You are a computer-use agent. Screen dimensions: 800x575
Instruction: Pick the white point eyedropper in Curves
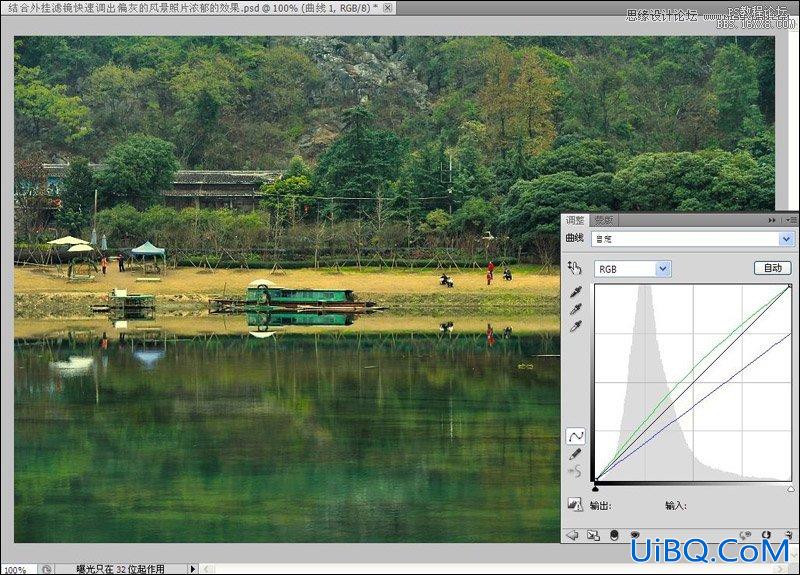[x=576, y=327]
